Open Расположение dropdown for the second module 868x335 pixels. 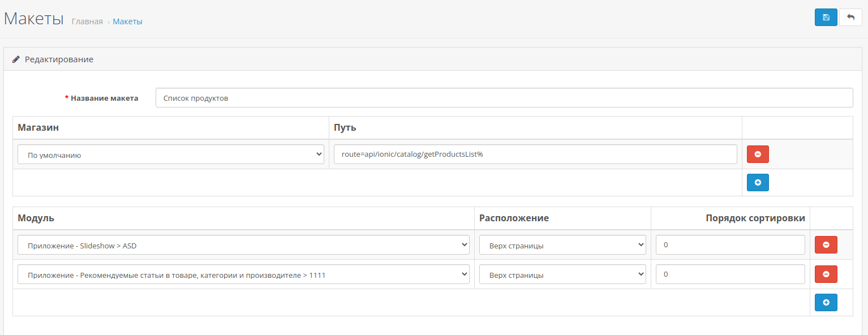point(562,274)
